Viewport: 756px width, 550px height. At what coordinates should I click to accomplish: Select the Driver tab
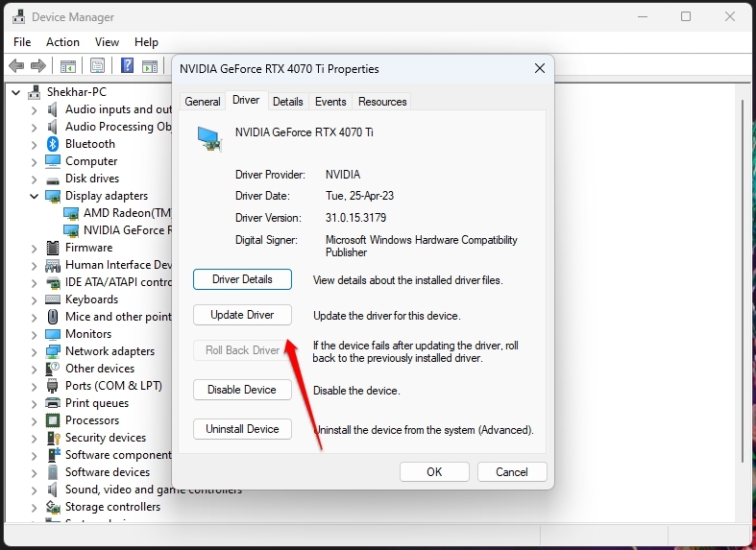(x=246, y=100)
